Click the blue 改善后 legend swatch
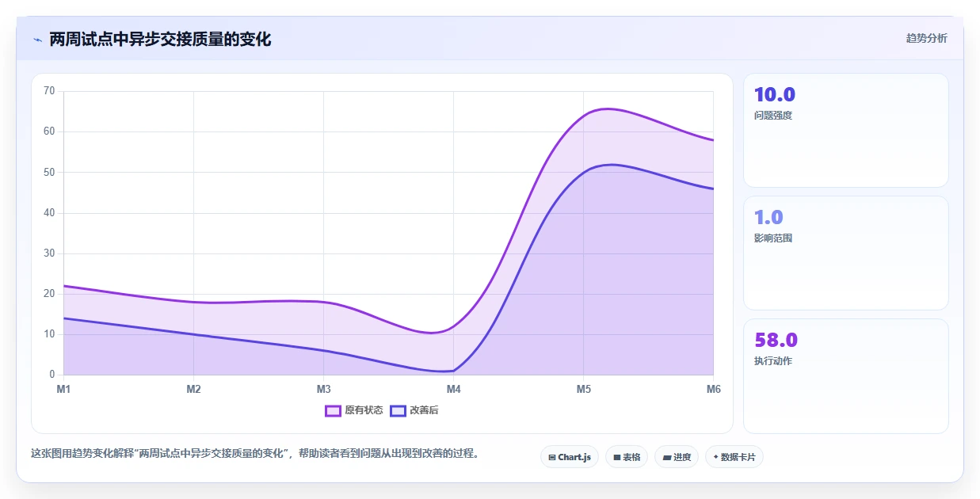Viewport: 980px width, 499px height. [x=398, y=410]
